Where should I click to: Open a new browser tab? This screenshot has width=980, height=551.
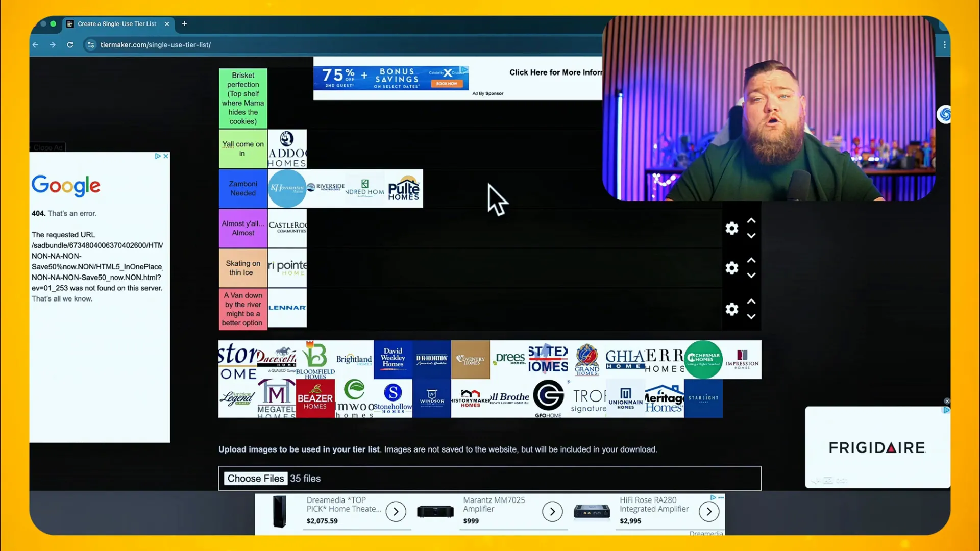click(184, 23)
